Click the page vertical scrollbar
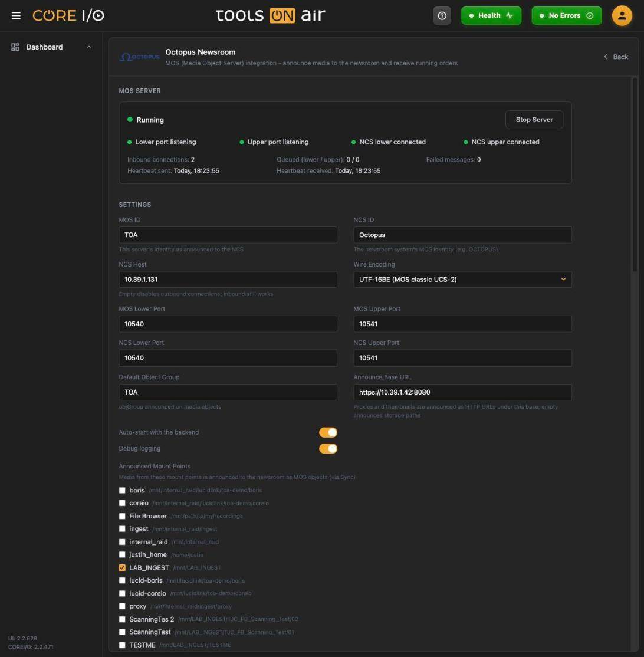Image resolution: width=644 pixels, height=657 pixels. click(x=635, y=175)
